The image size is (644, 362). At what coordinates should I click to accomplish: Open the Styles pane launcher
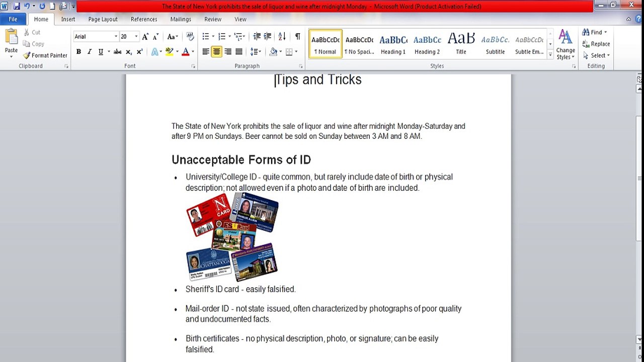pos(574,66)
